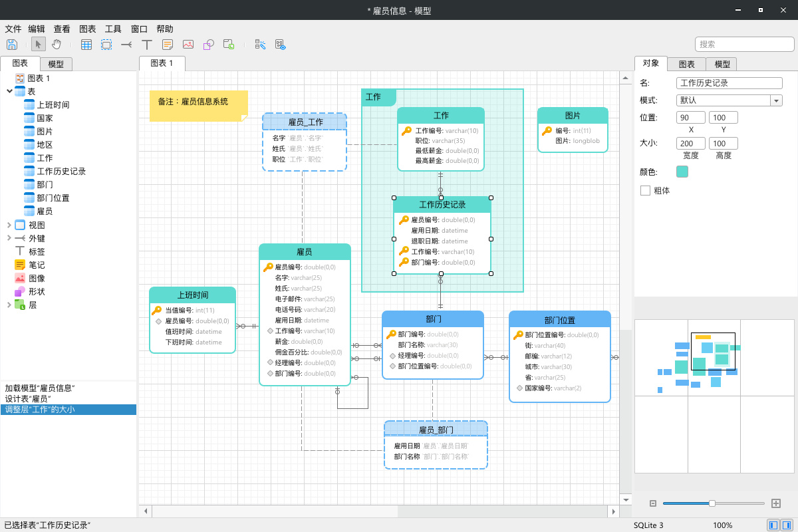This screenshot has width=798, height=532.
Task: Click zoom in icon below navigator
Action: [x=775, y=503]
